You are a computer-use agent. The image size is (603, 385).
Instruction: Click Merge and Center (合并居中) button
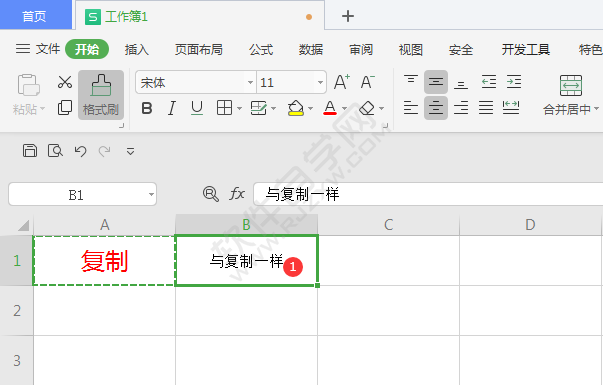[x=571, y=95]
